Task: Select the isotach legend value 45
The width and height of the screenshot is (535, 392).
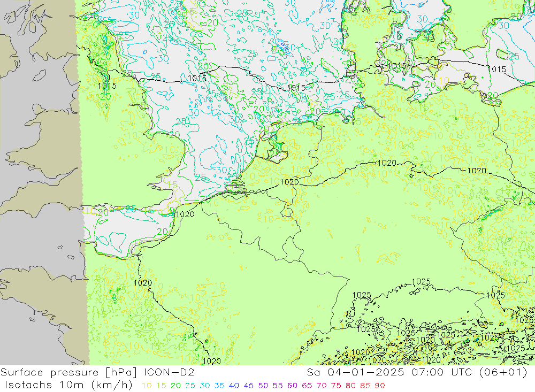Action: tap(249, 386)
